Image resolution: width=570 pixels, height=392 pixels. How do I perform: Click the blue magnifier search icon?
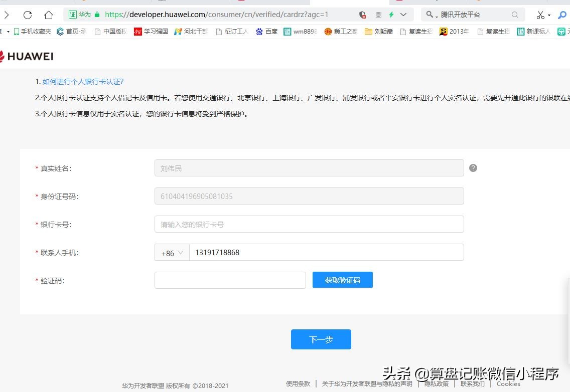pos(562,15)
